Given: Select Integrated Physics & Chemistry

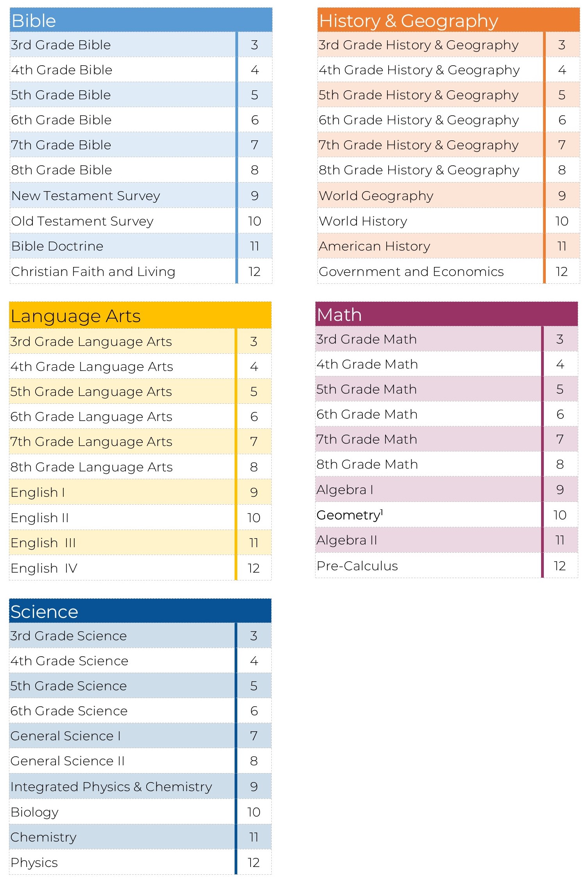Looking at the screenshot, I should click(111, 786).
